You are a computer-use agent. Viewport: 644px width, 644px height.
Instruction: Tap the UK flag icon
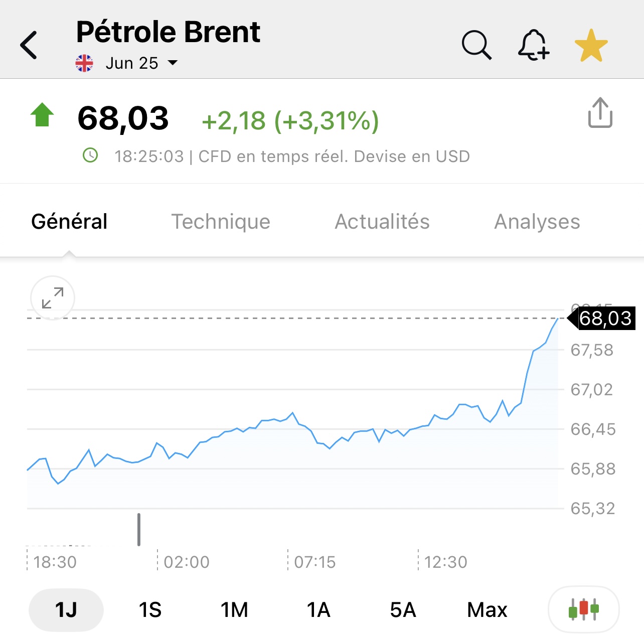[84, 63]
